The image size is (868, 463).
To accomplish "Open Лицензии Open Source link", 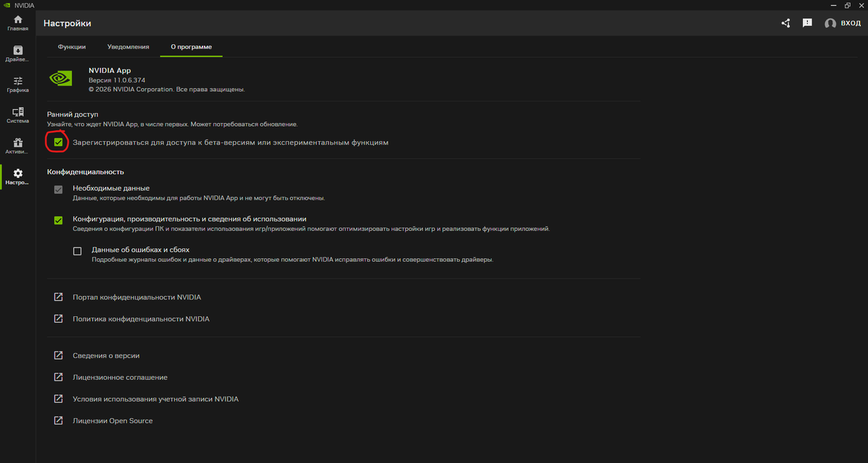I will click(113, 421).
